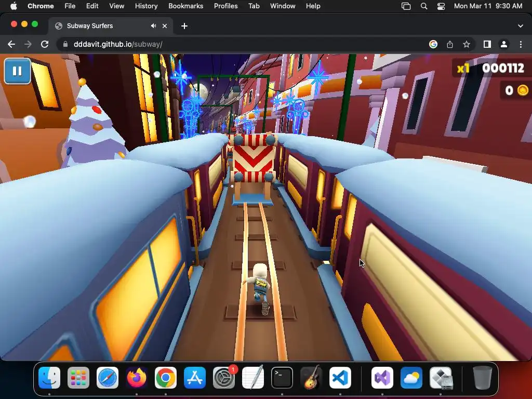Open the File menu
The width and height of the screenshot is (532, 399).
point(70,6)
